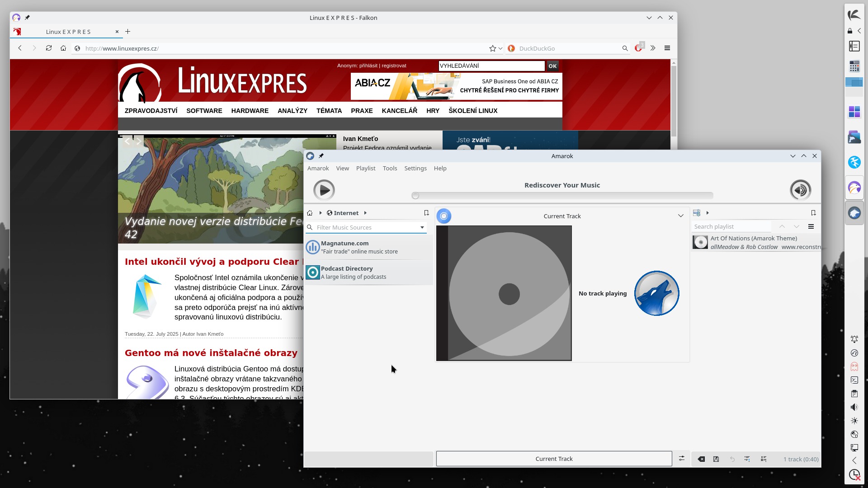
Task: Expand the arrow after Internet breadcrumb
Action: pyautogui.click(x=365, y=213)
